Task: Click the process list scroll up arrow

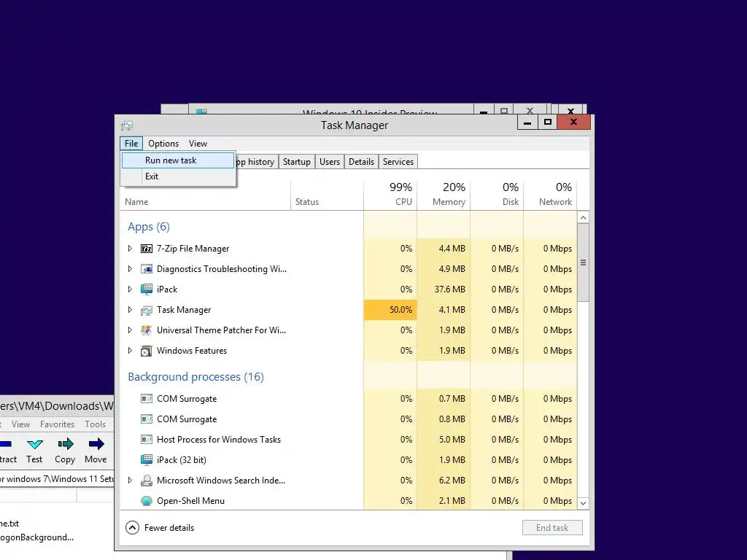Action: tap(583, 217)
